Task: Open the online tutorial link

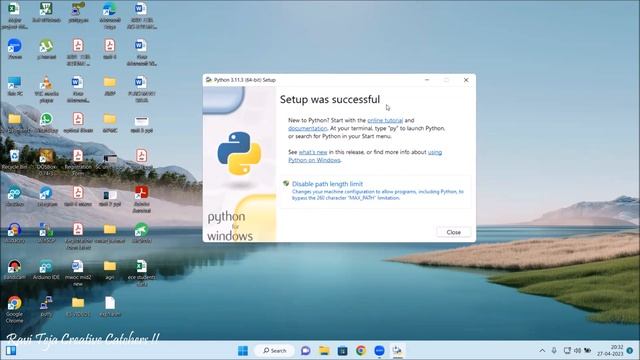Action: pos(385,120)
